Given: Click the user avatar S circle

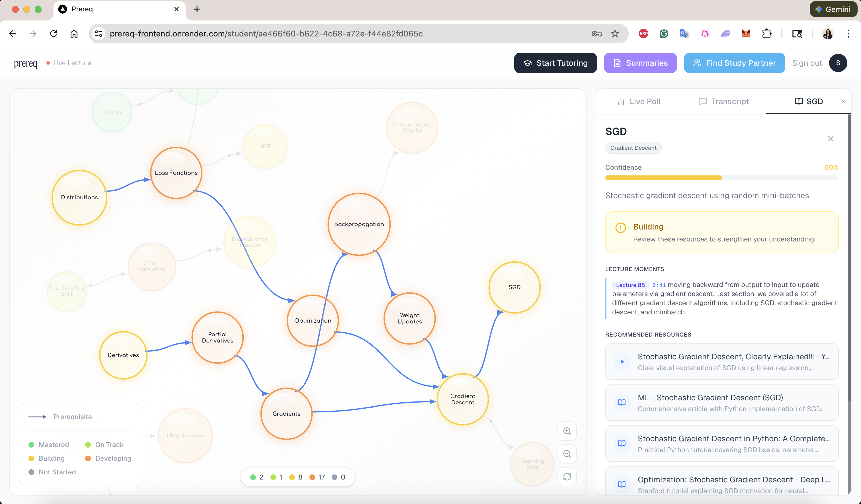Looking at the screenshot, I should (x=838, y=63).
